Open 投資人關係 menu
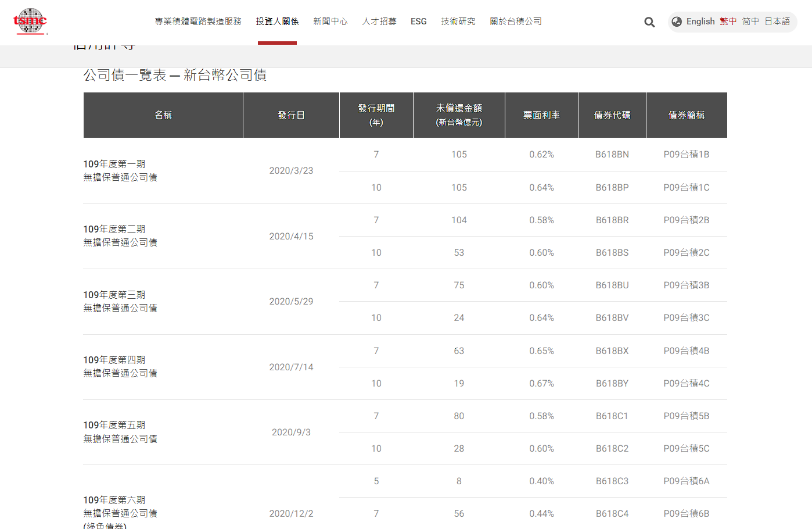812x529 pixels. pos(277,22)
